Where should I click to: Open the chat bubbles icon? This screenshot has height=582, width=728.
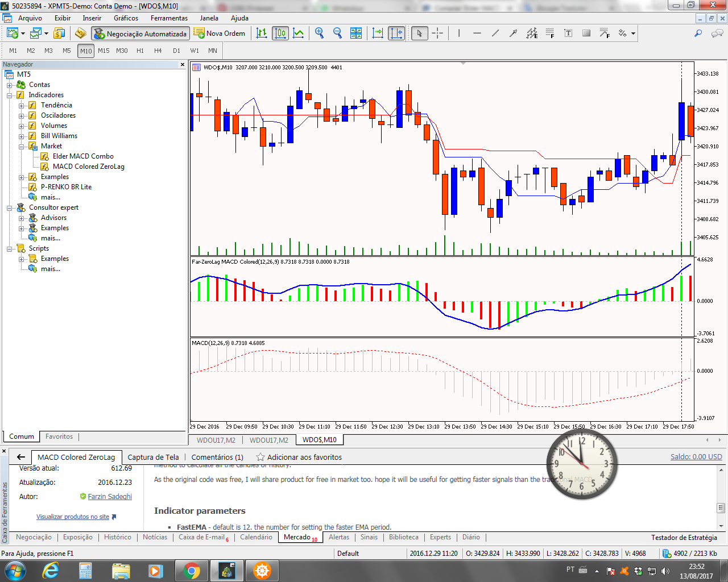[x=717, y=34]
